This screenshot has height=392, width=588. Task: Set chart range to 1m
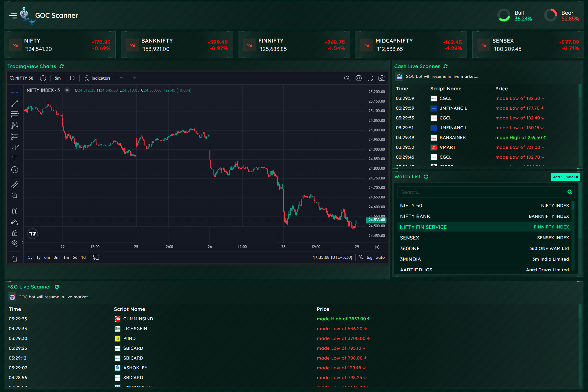[x=66, y=258]
